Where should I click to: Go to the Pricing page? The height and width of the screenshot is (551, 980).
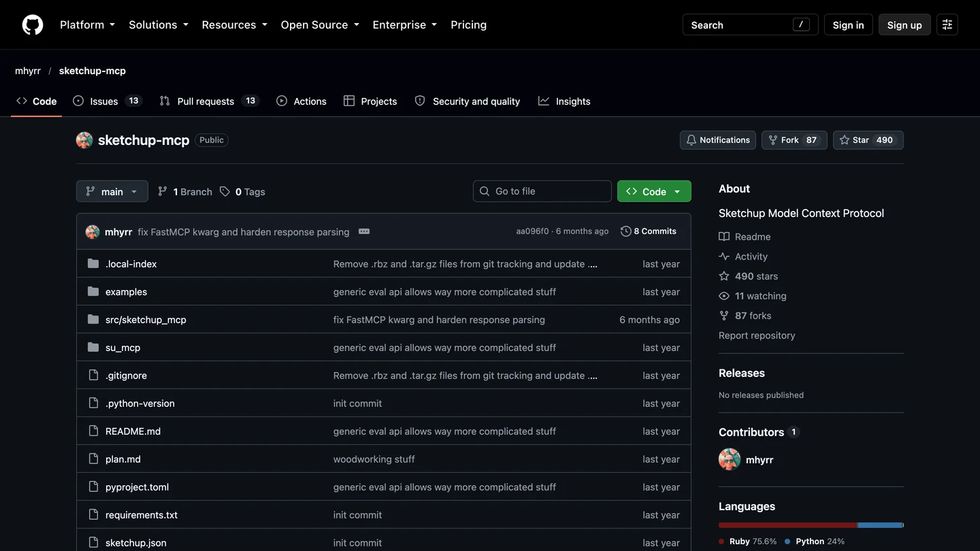click(x=469, y=24)
